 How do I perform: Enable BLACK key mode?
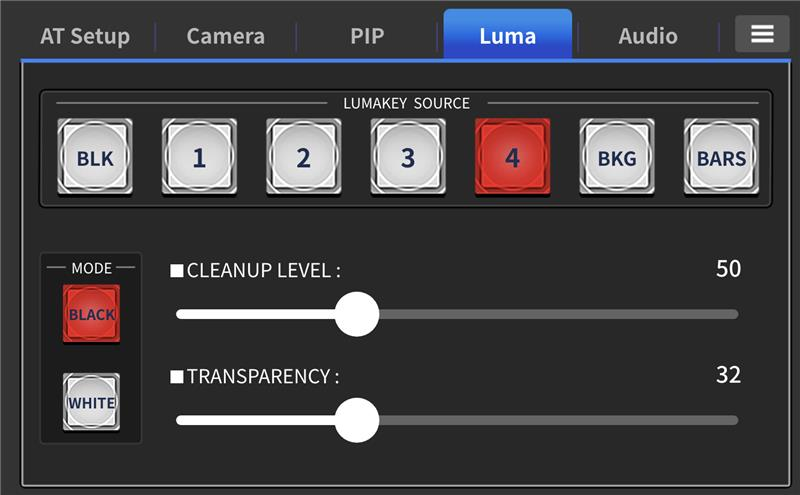(x=91, y=314)
